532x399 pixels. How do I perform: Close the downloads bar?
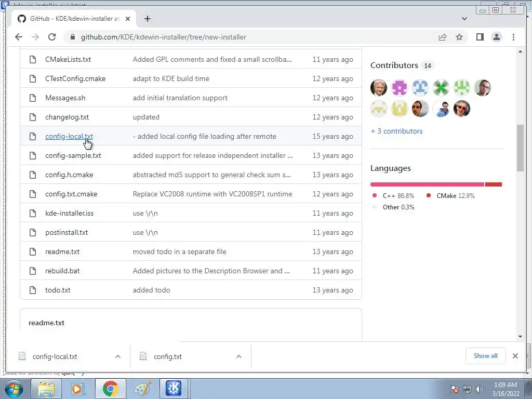tap(515, 355)
